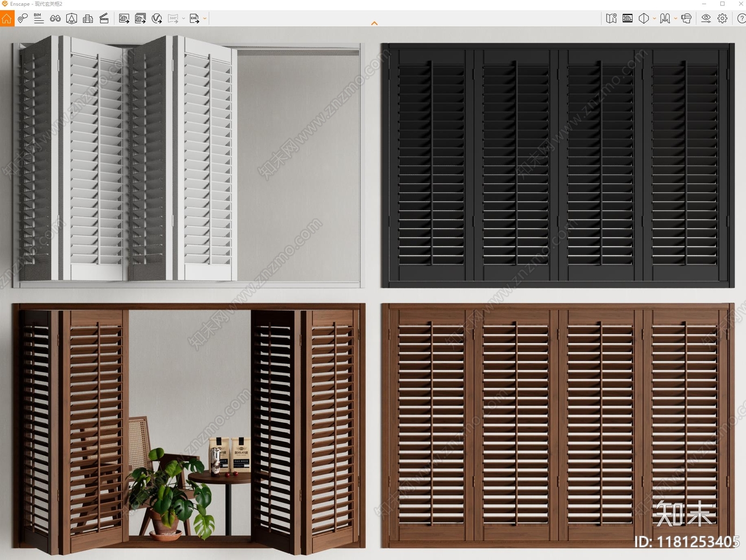
Task: Click the Screenshot export icon
Action: pyautogui.click(x=124, y=19)
